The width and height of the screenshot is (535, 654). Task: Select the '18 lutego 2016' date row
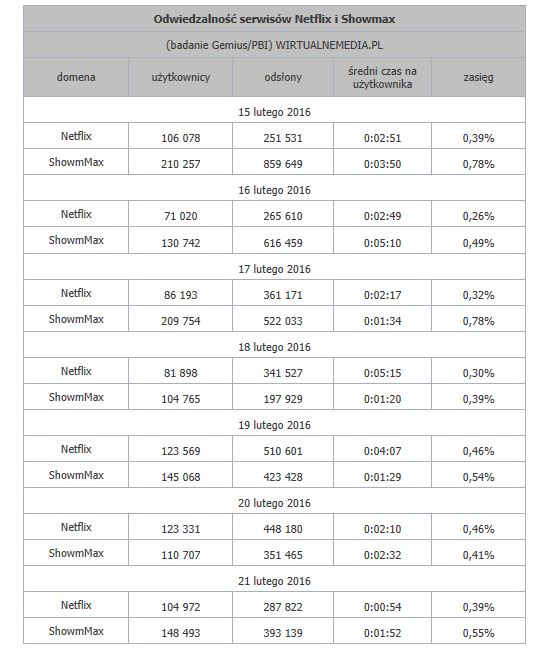[x=274, y=347]
